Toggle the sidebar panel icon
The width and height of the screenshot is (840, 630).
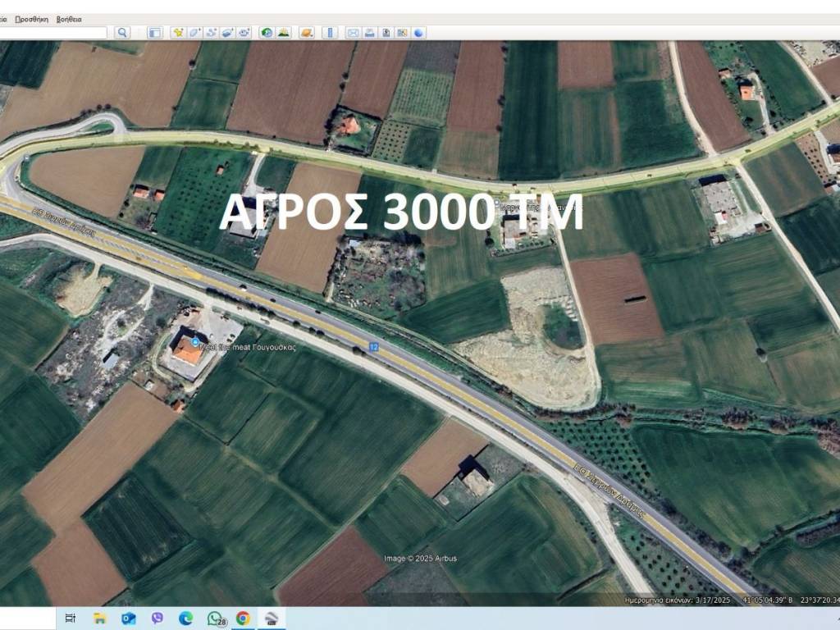[x=154, y=33]
